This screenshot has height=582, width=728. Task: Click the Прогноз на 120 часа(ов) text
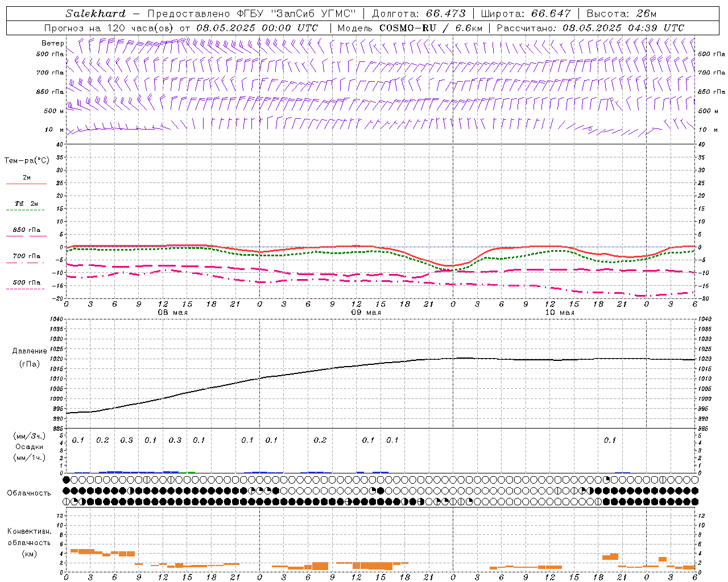[x=109, y=28]
